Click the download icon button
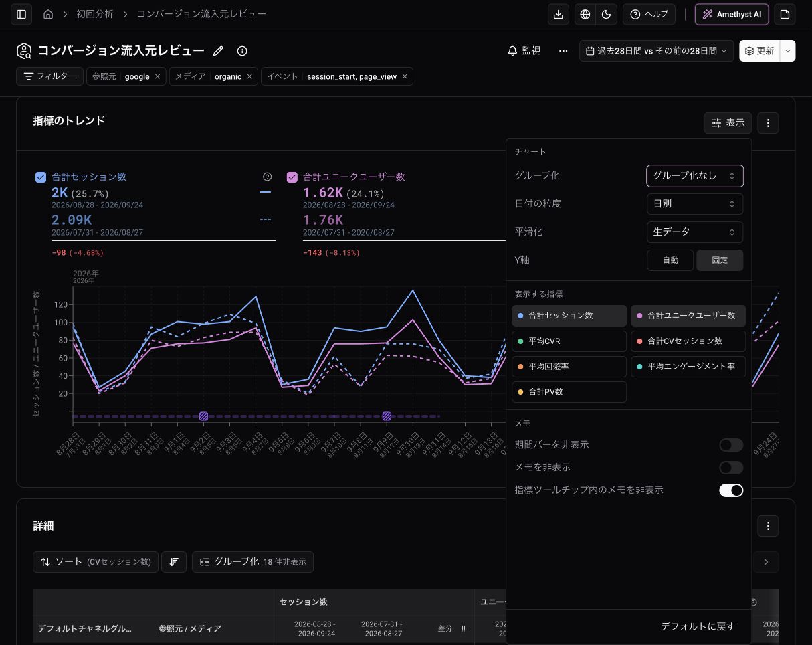This screenshot has width=812, height=645. click(559, 14)
